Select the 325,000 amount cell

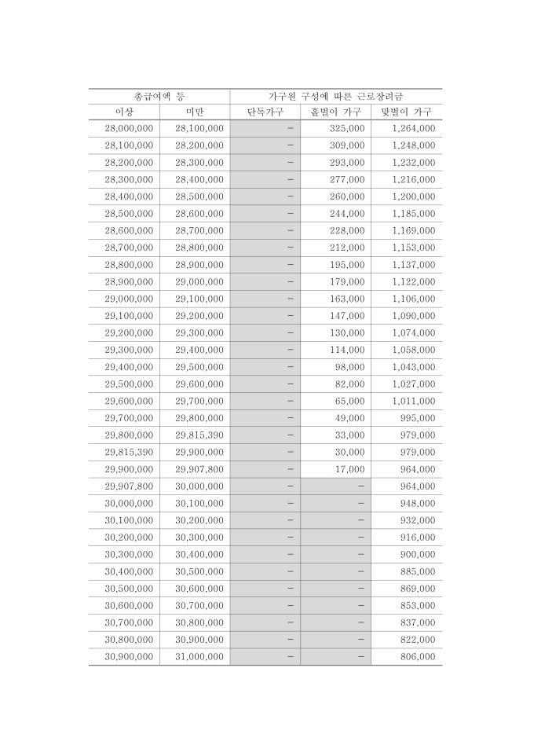(x=347, y=128)
